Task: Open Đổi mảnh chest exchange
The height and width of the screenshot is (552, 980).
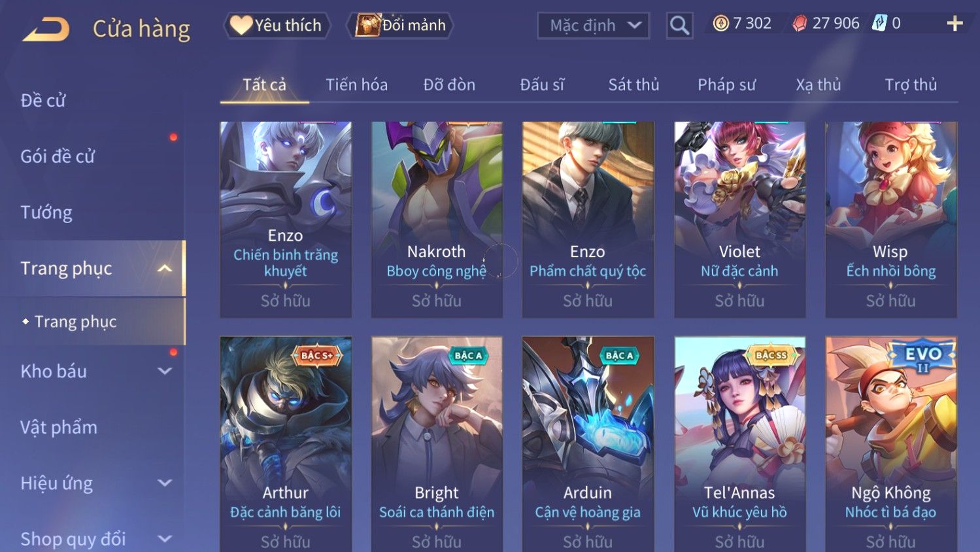Action: point(400,26)
